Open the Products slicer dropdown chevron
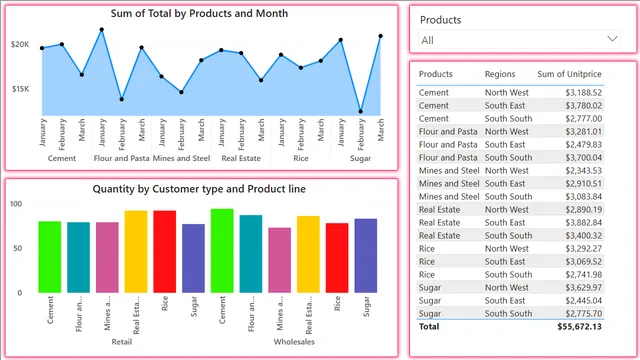The height and width of the screenshot is (360, 640). (x=612, y=39)
